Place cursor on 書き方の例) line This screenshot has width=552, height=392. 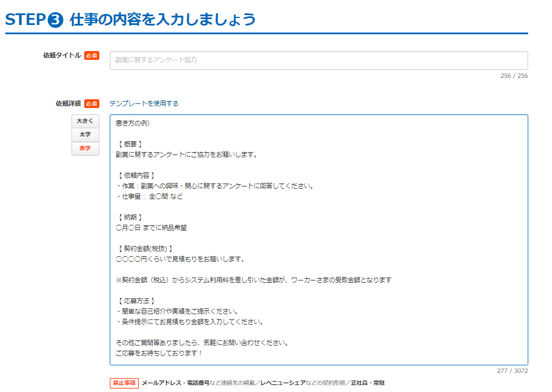tap(133, 123)
